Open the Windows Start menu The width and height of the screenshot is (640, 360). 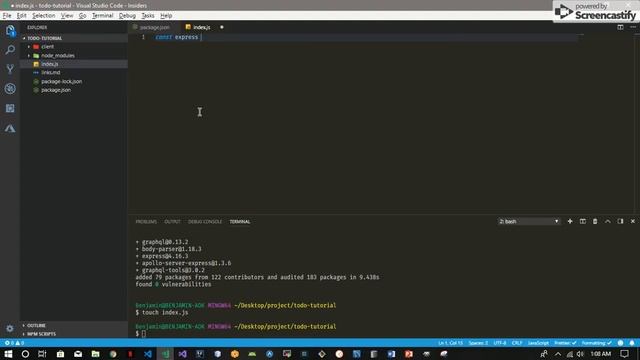pyautogui.click(x=8, y=354)
